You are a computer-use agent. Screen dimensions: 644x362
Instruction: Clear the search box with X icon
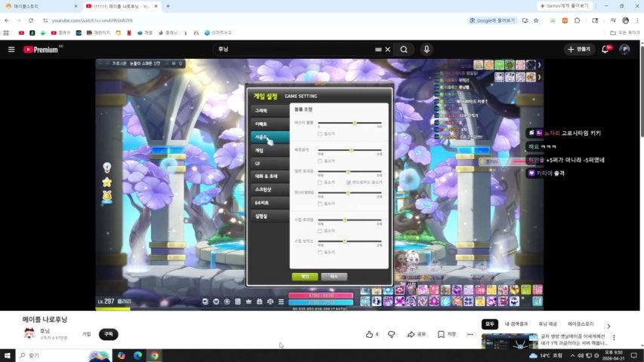[x=388, y=49]
